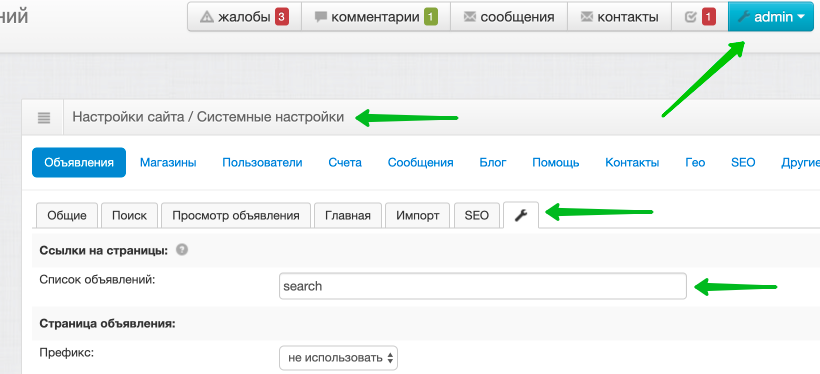Viewport: 820px width, 374px height.
Task: Open the жалобы complaints button
Action: click(244, 17)
